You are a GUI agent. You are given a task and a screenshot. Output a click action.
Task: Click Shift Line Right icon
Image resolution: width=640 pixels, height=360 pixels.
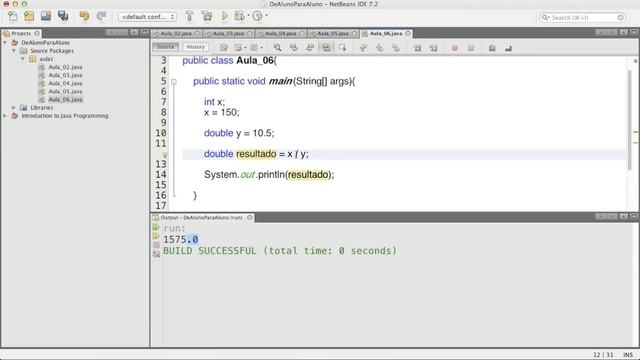click(x=433, y=48)
